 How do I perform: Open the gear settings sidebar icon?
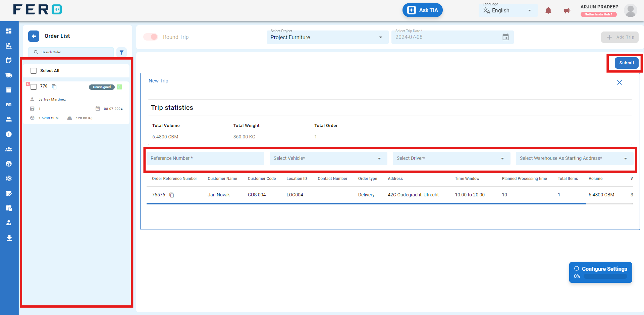tap(9, 179)
